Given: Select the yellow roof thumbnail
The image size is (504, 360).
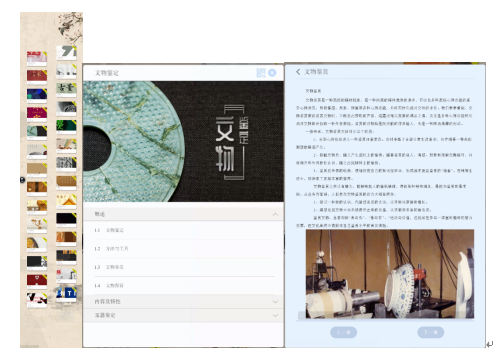Looking at the screenshot, I should 66,201.
